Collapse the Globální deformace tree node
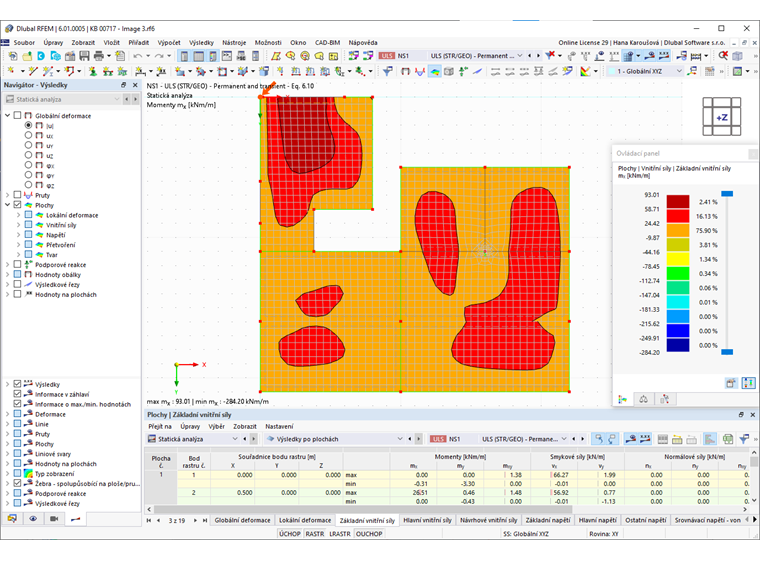Image resolution: width=760 pixels, height=561 pixels. click(7, 115)
